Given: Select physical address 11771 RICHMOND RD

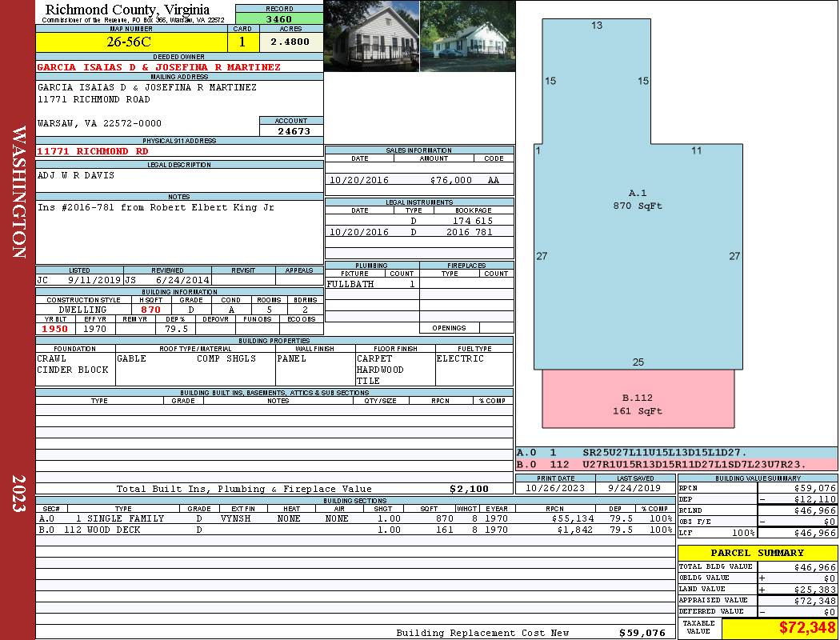Looking at the screenshot, I should (x=92, y=151).
